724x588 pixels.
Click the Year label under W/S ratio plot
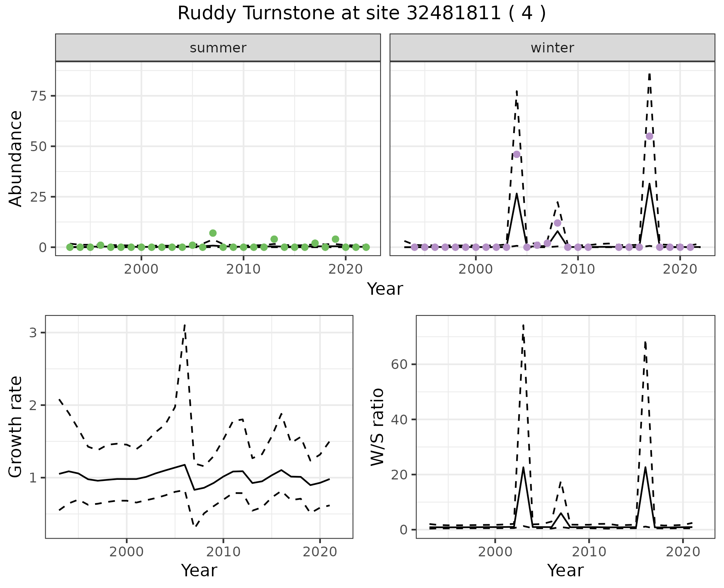pos(565,570)
